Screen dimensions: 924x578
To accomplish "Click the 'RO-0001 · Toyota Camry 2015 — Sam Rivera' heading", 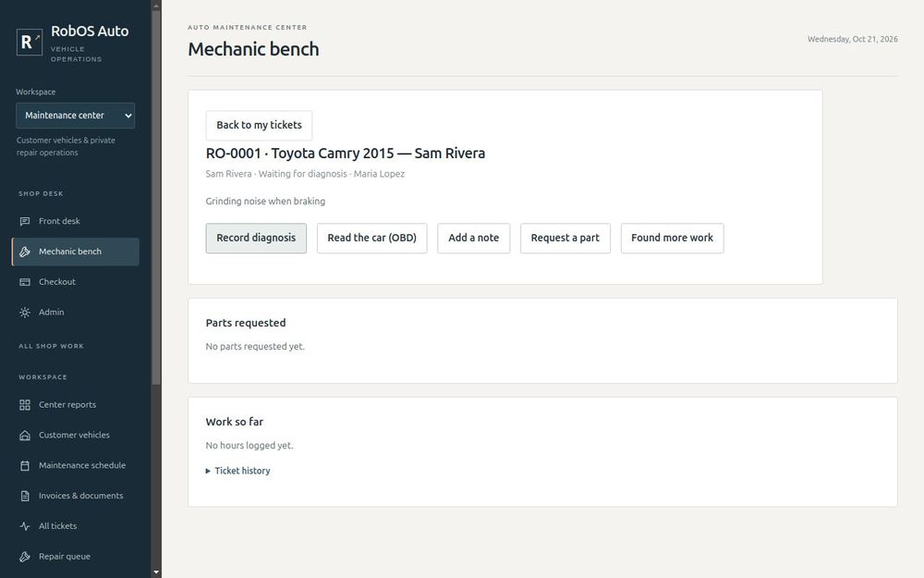I will [x=346, y=154].
